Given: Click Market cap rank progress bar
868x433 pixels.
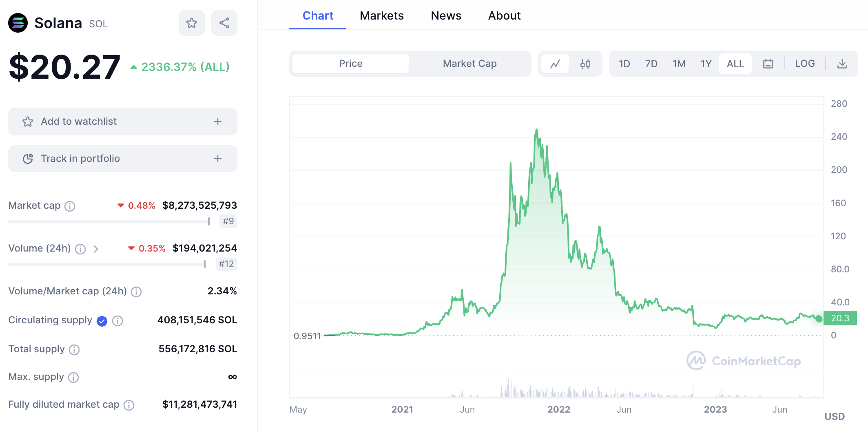Looking at the screenshot, I should pos(109,221).
